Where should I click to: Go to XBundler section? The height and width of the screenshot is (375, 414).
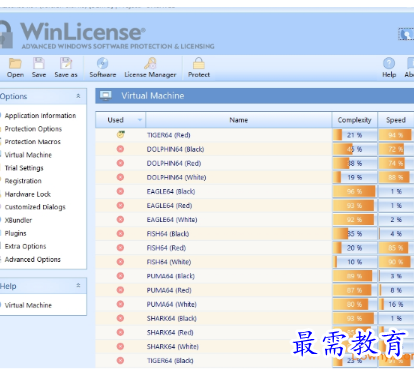[18, 220]
